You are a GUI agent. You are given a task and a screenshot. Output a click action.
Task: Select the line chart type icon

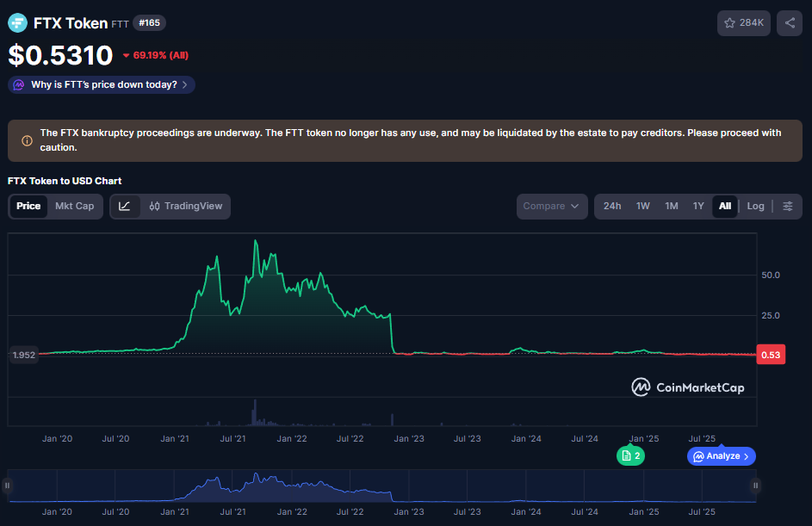click(x=125, y=207)
